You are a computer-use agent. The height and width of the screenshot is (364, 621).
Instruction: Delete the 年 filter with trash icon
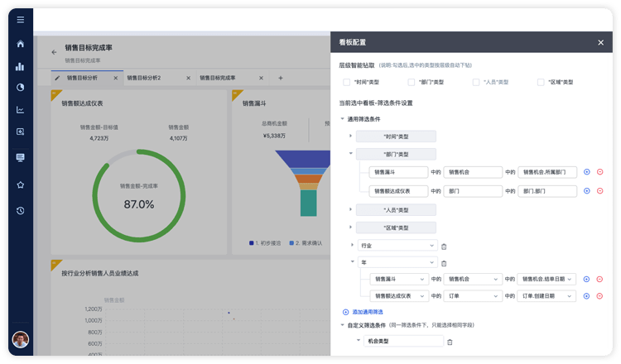click(x=444, y=263)
